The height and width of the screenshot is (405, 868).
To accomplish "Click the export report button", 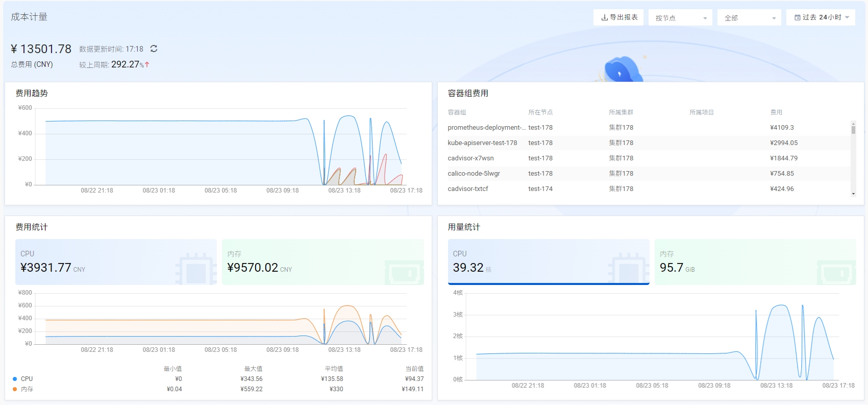I will pos(618,17).
